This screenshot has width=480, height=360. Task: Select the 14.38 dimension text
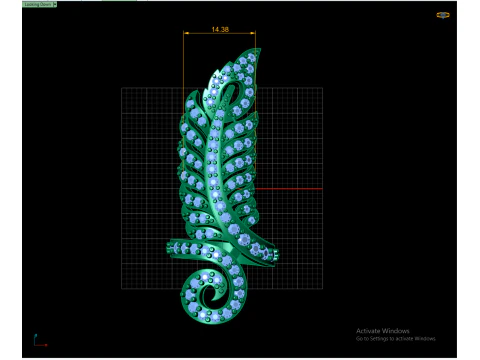[x=220, y=29]
